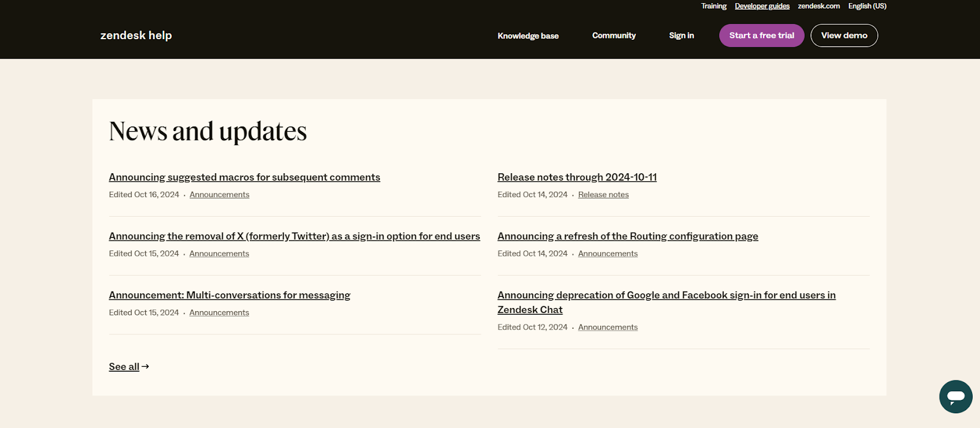Open the Developer guides link
This screenshot has height=428, width=980.
pyautogui.click(x=762, y=6)
